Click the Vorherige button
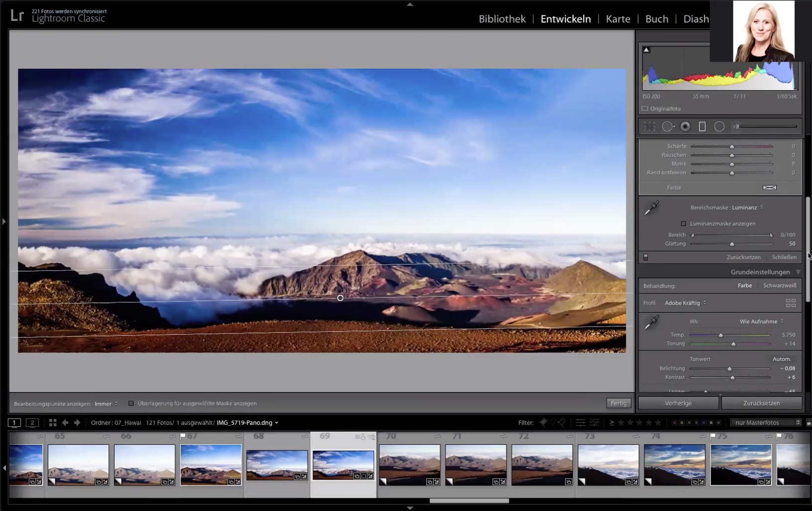The width and height of the screenshot is (812, 511). point(678,403)
